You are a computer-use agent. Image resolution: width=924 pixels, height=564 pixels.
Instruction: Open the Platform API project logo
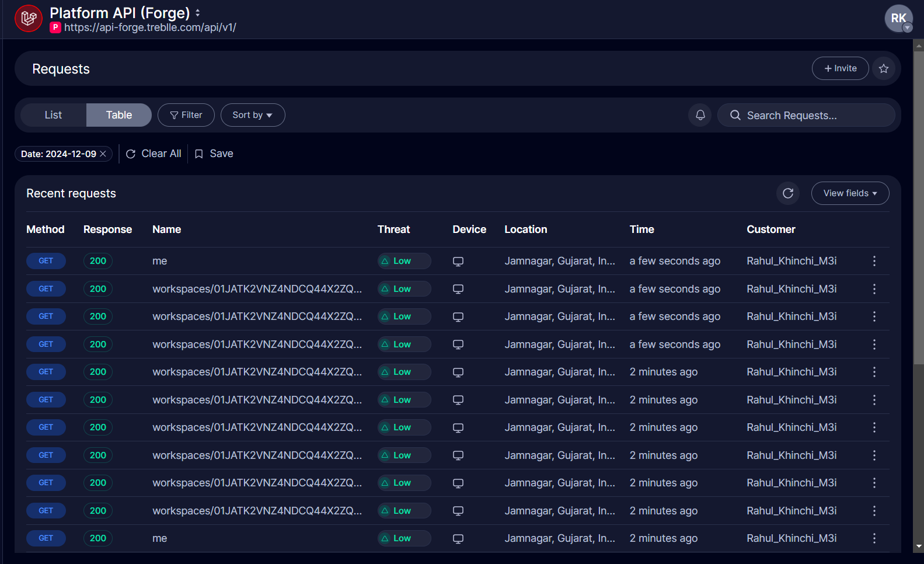coord(29,19)
